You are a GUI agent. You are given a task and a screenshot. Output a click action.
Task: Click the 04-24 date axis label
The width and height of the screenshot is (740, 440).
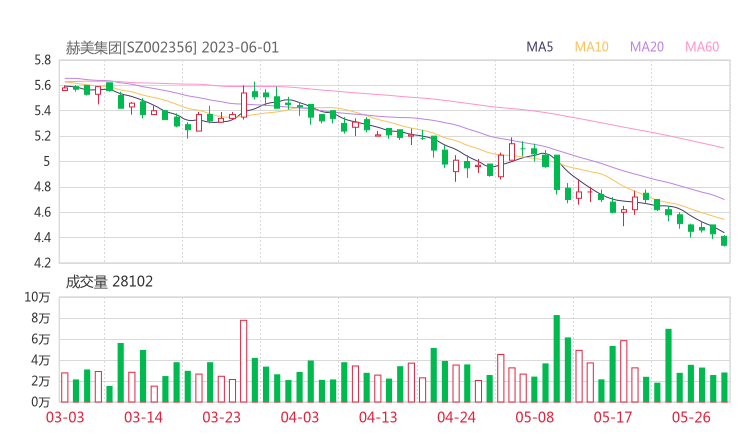coord(456,417)
